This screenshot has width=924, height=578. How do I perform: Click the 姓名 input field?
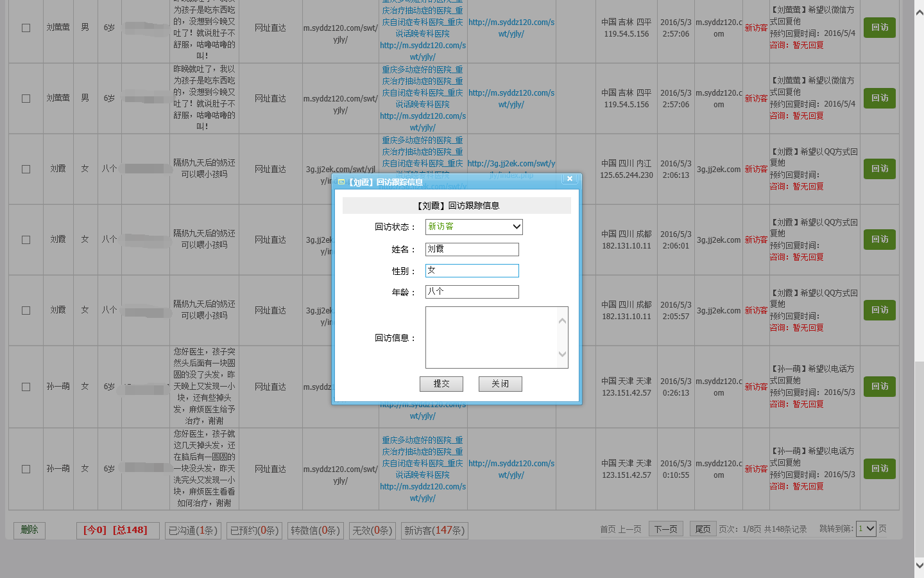point(472,249)
